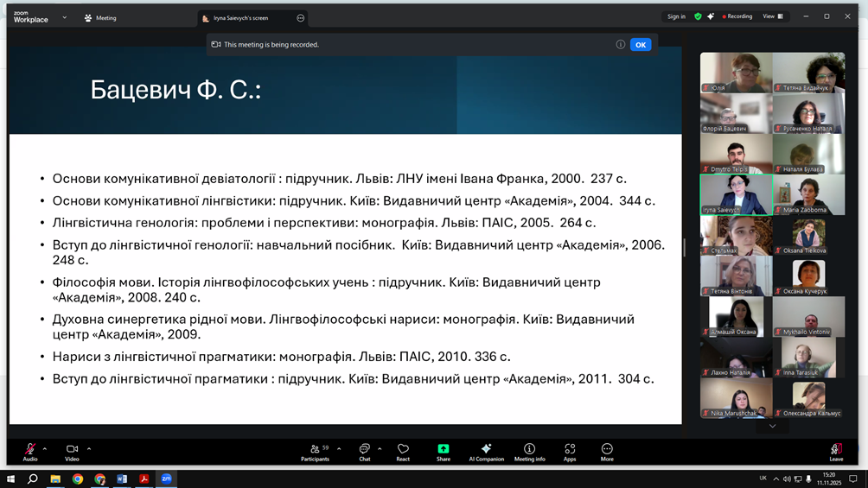Click the Leave meeting icon
The width and height of the screenshot is (868, 488).
click(x=836, y=450)
